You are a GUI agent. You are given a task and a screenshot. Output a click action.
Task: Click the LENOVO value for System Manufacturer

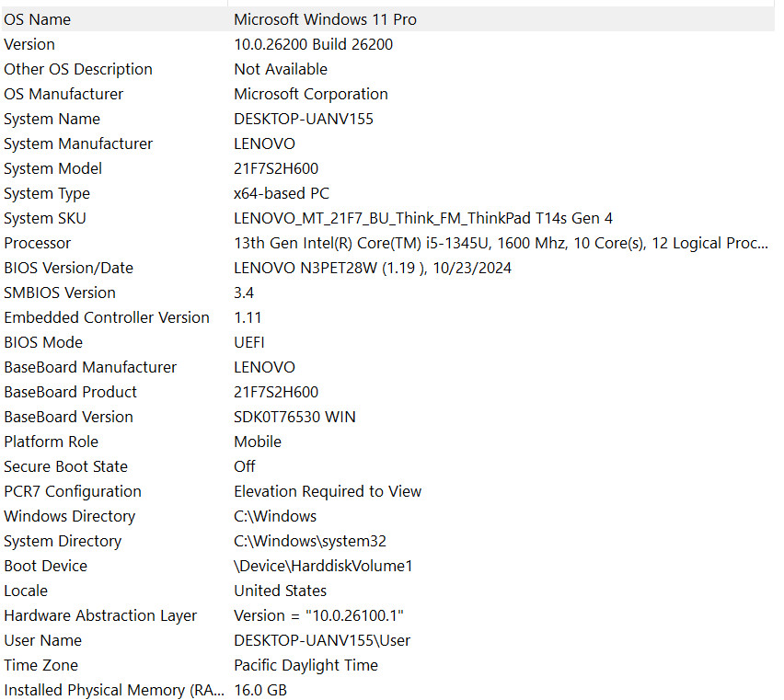click(264, 143)
